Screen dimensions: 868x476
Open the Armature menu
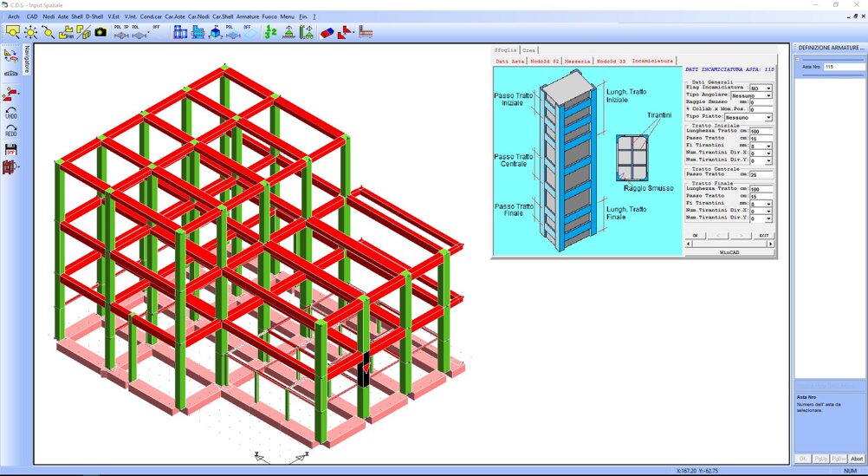tap(248, 16)
